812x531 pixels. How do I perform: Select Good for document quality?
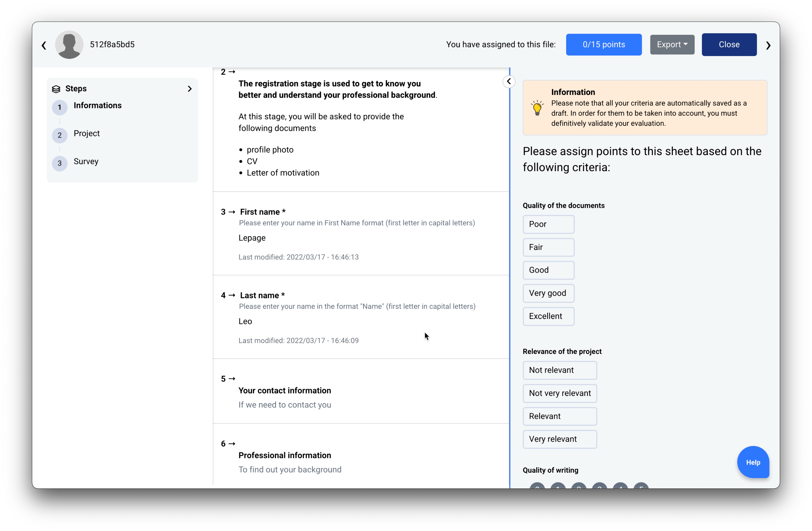[548, 270]
